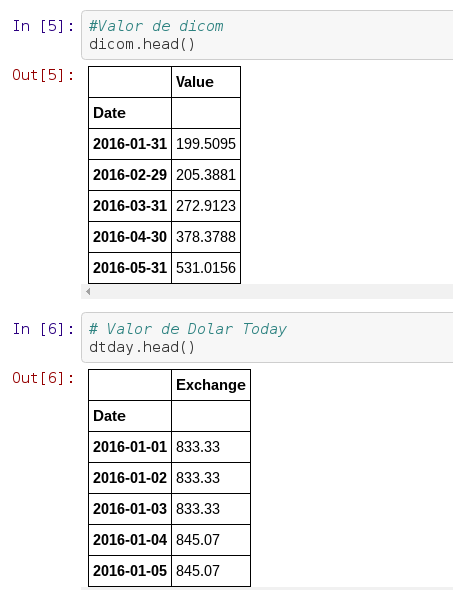Click the dtday.head() code cell input
The width and height of the screenshot is (453, 590).
(x=267, y=338)
